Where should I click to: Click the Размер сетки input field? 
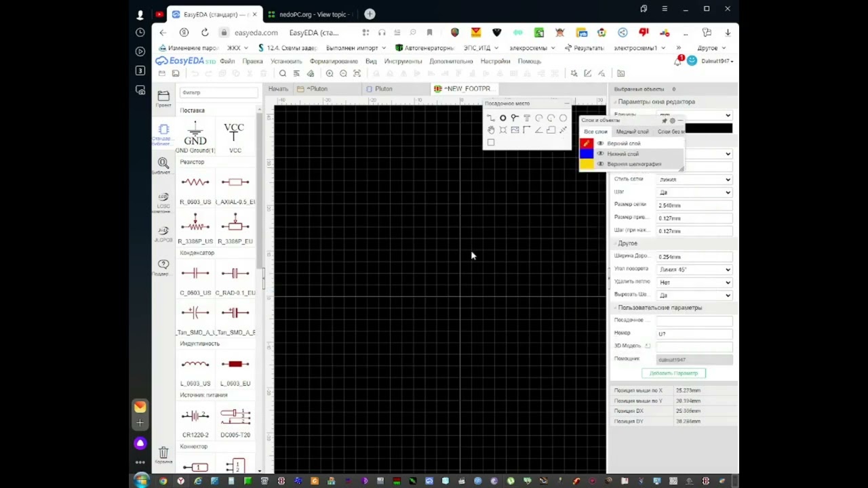pyautogui.click(x=695, y=205)
